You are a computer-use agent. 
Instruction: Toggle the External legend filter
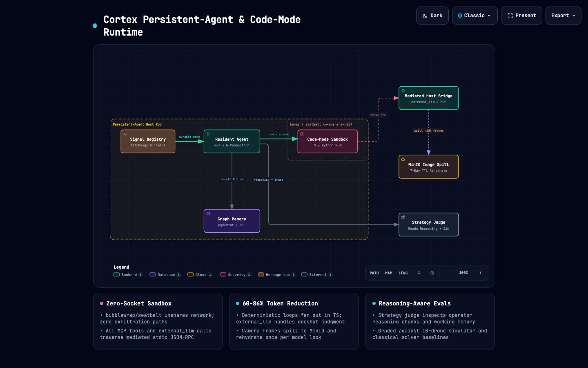point(317,275)
